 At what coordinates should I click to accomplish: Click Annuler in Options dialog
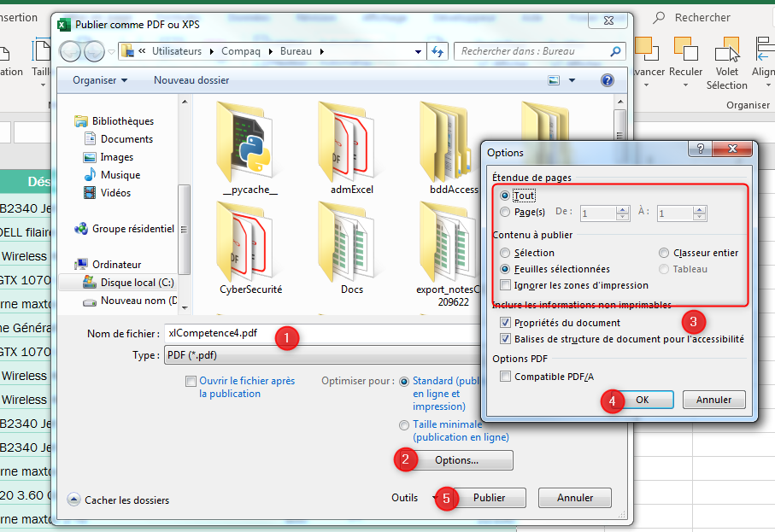713,400
